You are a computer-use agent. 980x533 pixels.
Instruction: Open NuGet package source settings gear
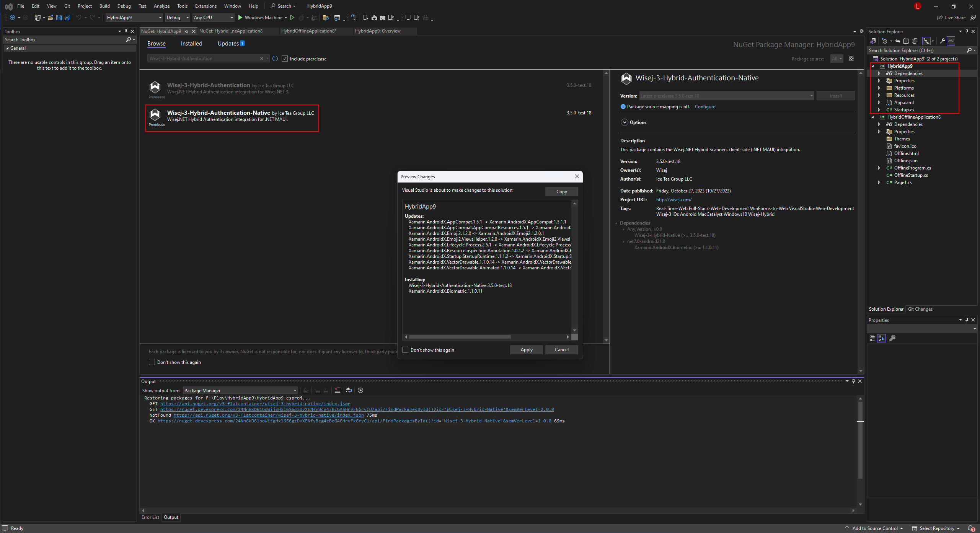coord(851,59)
